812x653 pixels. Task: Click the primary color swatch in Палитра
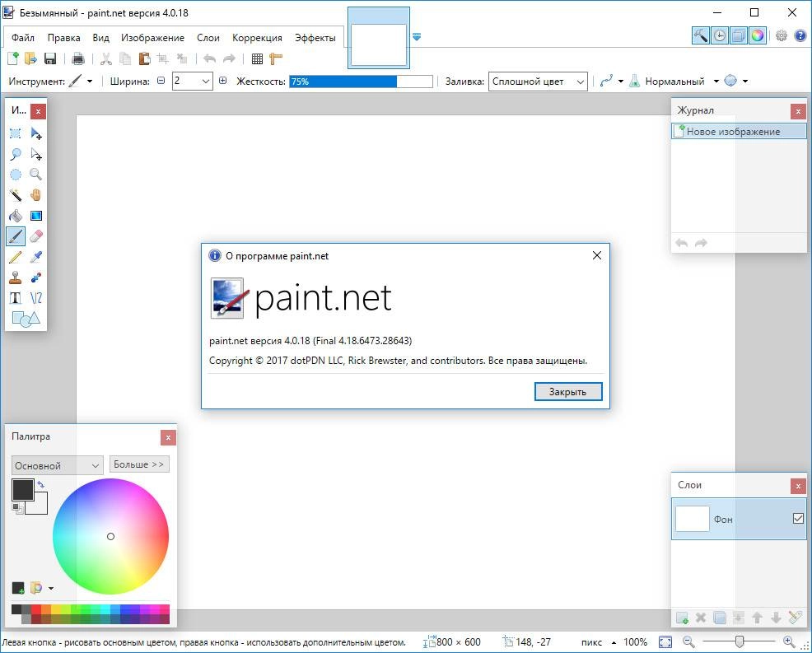point(22,490)
